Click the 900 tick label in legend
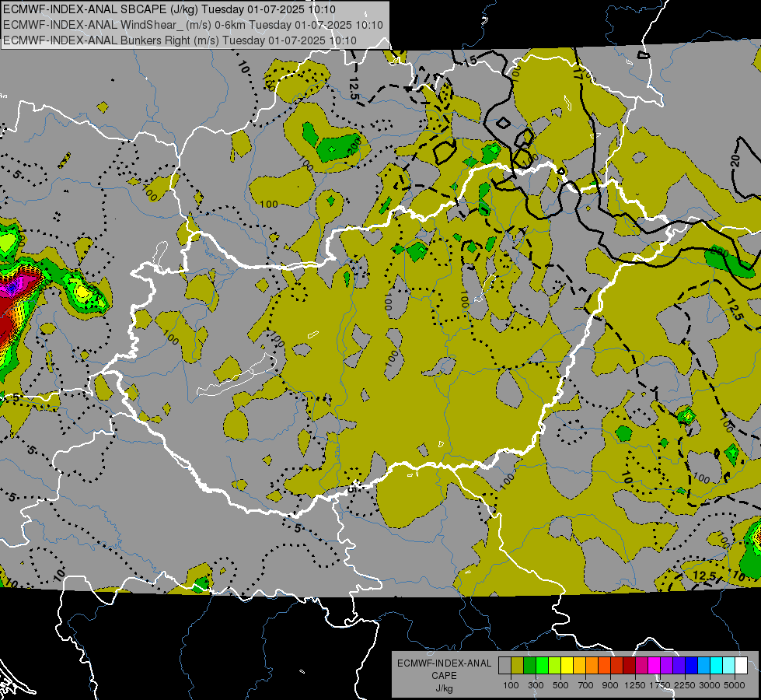Viewport: 761px width, 700px height. (610, 685)
